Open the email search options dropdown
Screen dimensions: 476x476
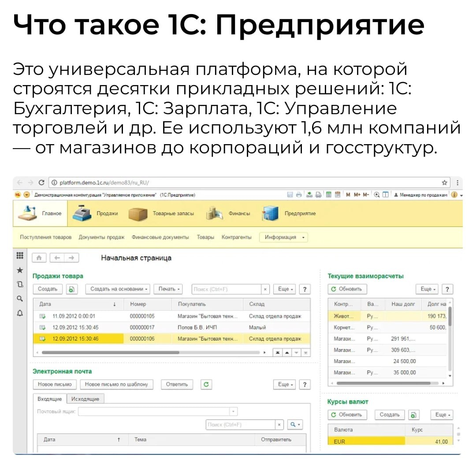click(x=295, y=424)
